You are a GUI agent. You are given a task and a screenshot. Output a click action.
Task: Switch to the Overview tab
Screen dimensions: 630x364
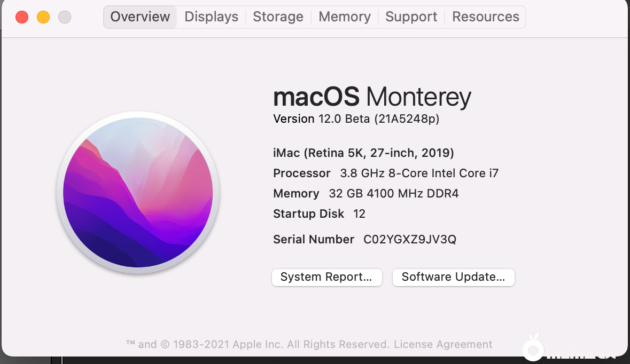[x=140, y=17]
